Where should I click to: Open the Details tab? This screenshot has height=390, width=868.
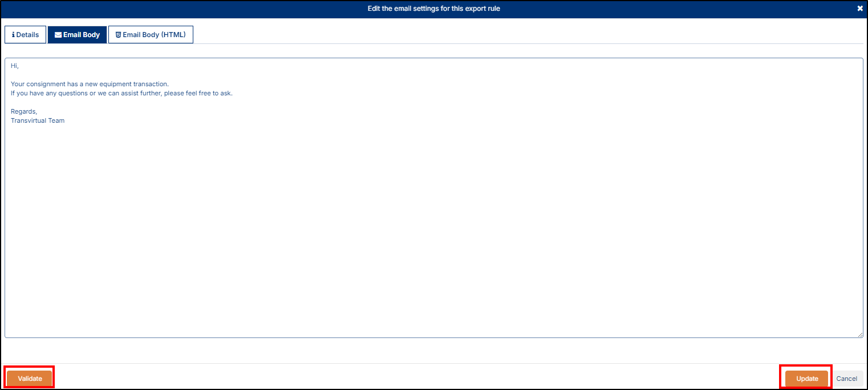point(26,35)
